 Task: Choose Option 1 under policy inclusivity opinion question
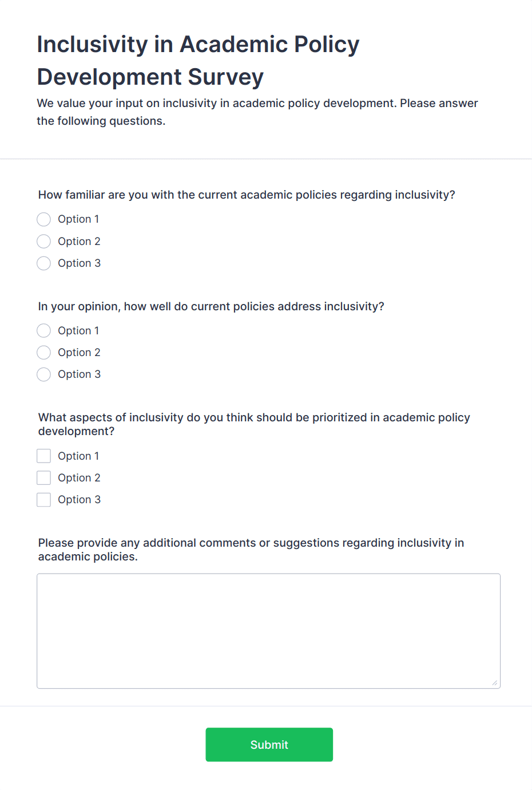(x=43, y=330)
